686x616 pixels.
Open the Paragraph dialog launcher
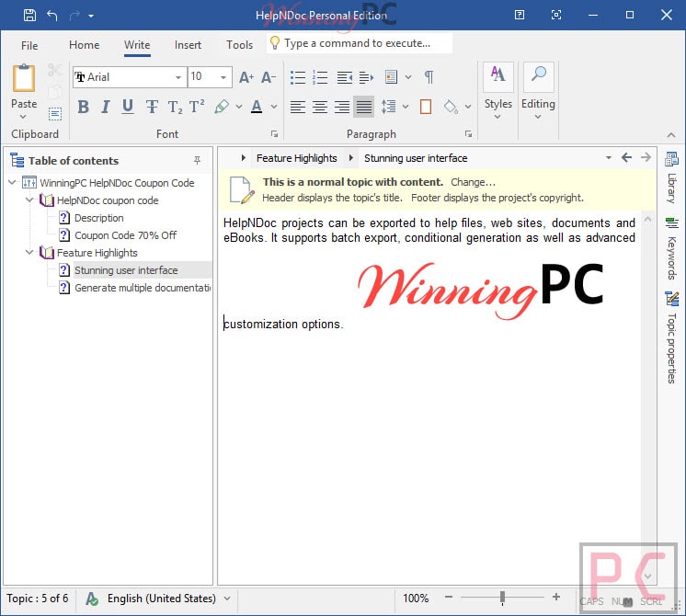point(469,134)
